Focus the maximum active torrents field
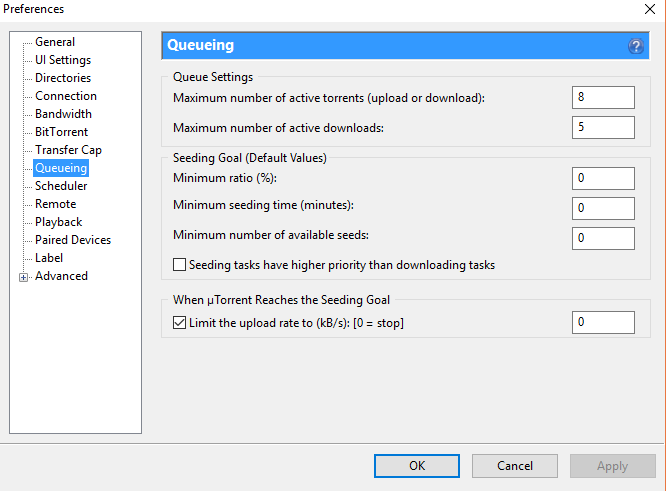 [603, 97]
